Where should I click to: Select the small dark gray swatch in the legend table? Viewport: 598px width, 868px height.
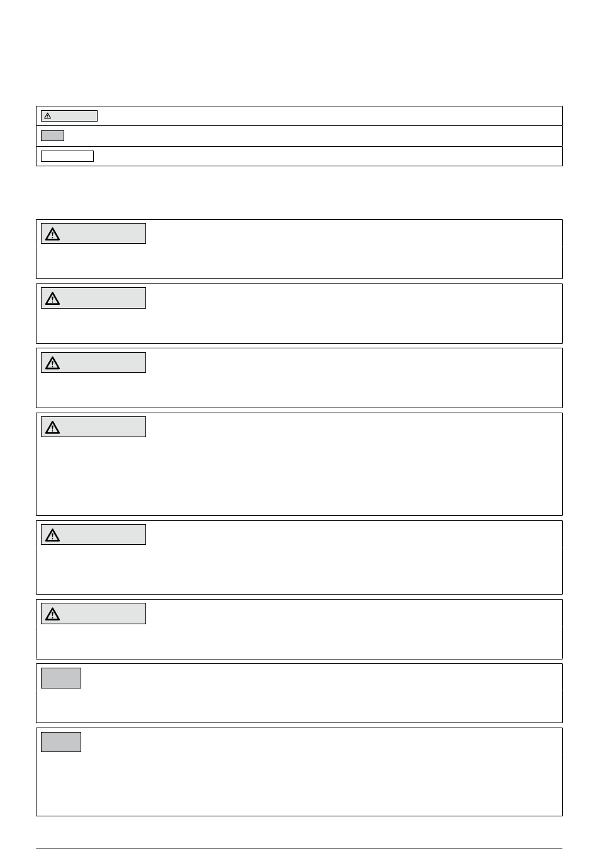click(x=52, y=135)
